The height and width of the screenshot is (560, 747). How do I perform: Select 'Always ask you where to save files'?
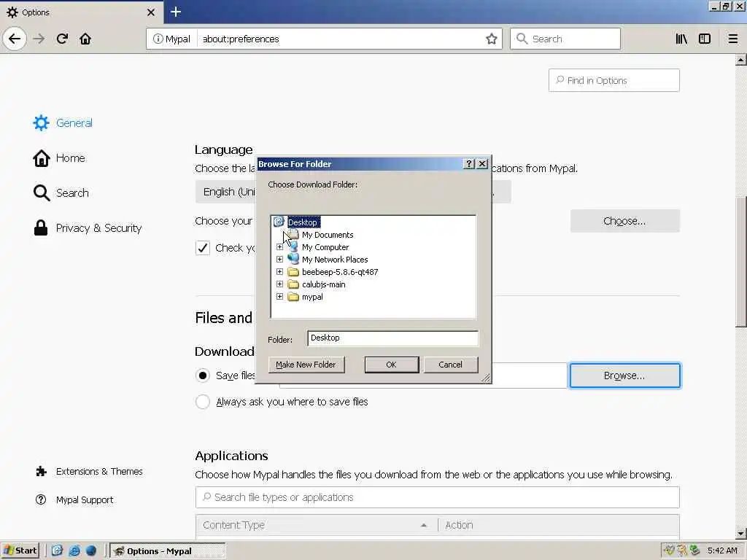click(x=203, y=402)
